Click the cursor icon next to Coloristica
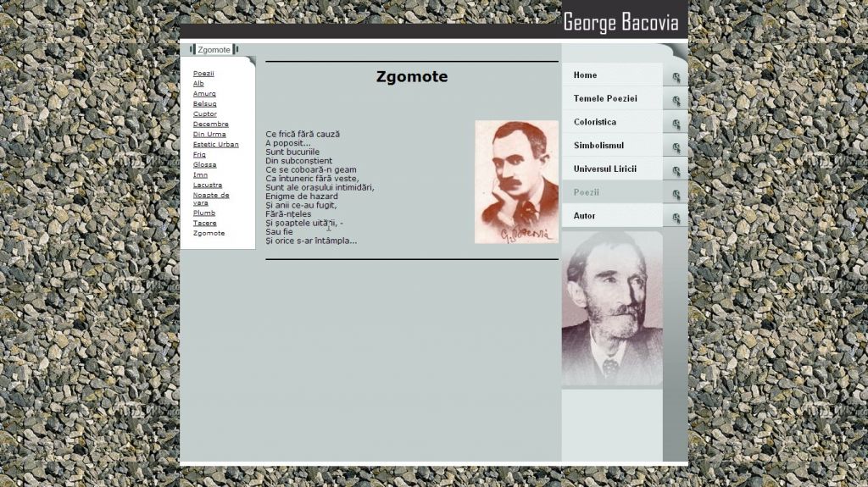This screenshot has height=487, width=868. click(x=676, y=125)
